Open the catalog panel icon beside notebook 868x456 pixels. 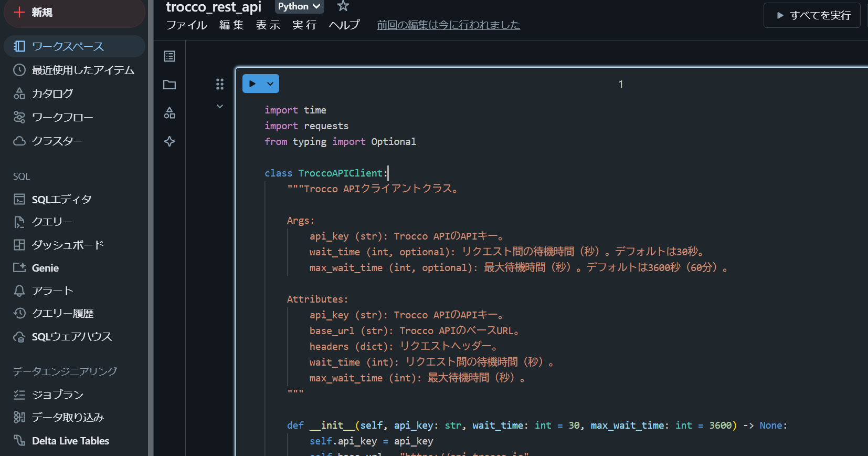(170, 113)
